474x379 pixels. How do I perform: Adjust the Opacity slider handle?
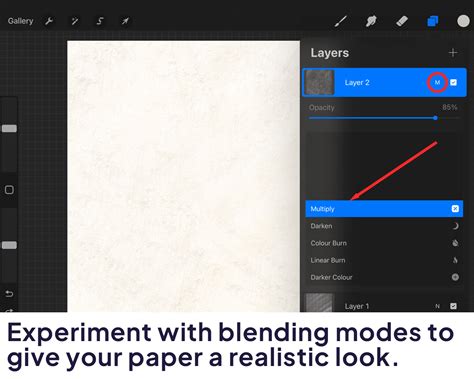point(435,118)
